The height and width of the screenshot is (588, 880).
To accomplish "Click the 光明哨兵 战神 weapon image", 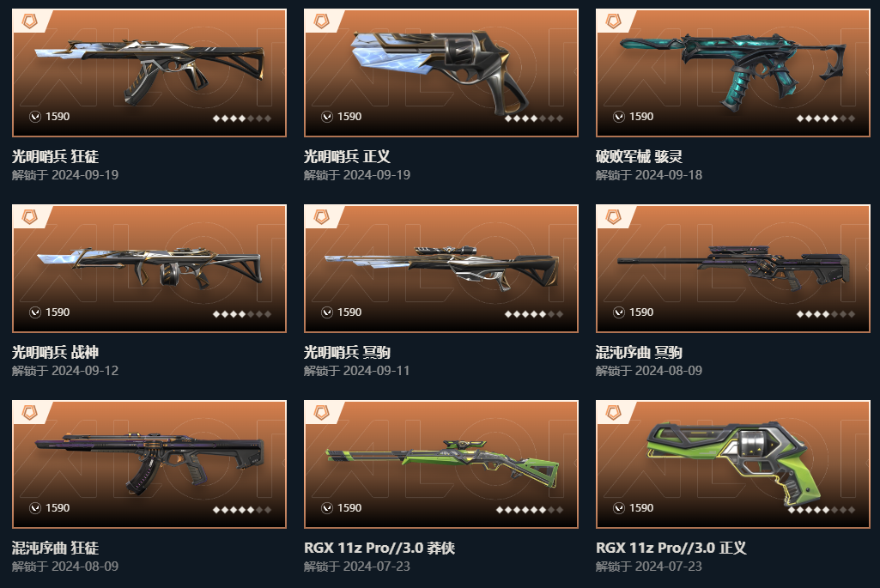I will tap(149, 269).
